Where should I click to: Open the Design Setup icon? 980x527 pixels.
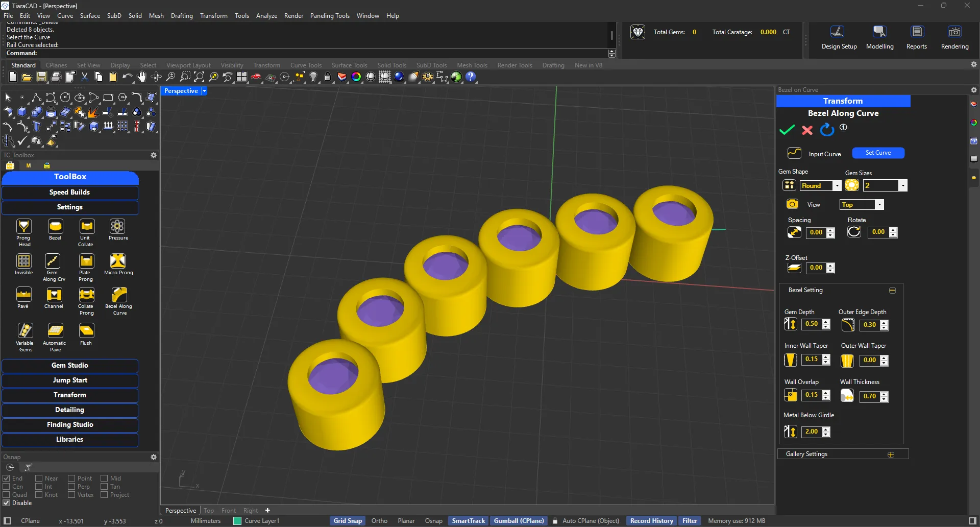click(x=838, y=32)
